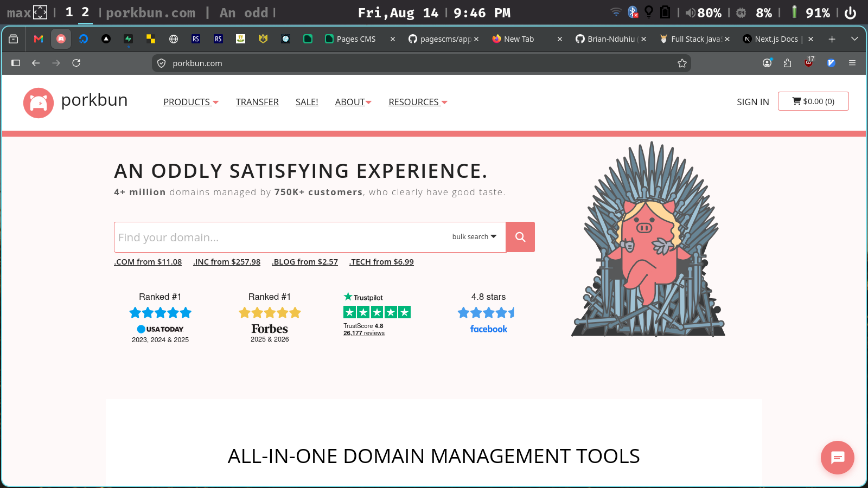Open the TRANSFER page
Screen dimensions: 868x488
pos(257,102)
